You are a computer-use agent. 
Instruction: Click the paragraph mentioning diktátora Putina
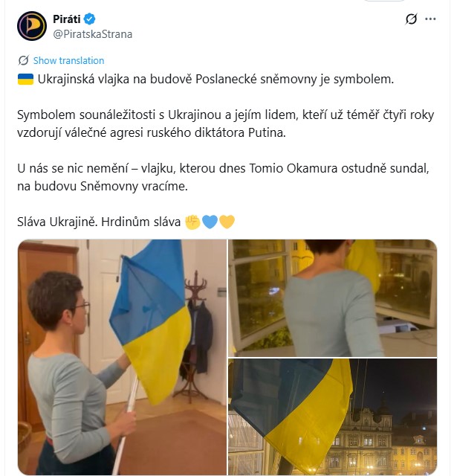[225, 124]
